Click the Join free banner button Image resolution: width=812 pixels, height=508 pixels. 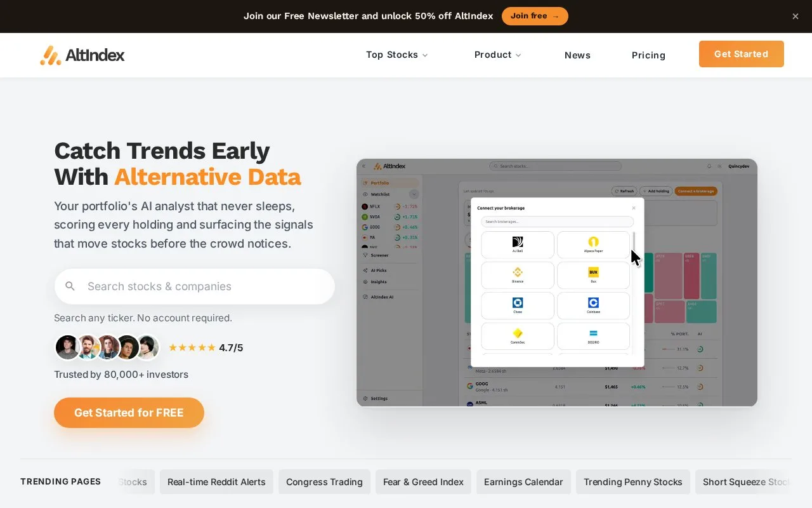pyautogui.click(x=535, y=17)
